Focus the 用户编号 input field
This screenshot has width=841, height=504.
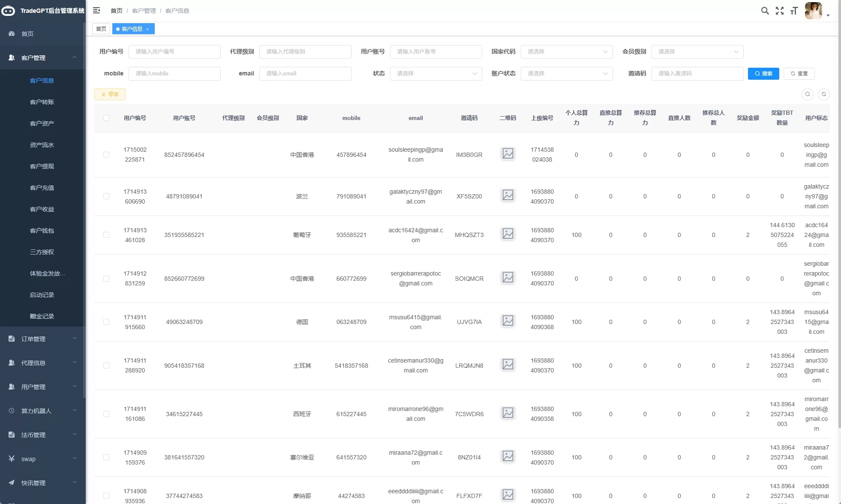pyautogui.click(x=174, y=51)
